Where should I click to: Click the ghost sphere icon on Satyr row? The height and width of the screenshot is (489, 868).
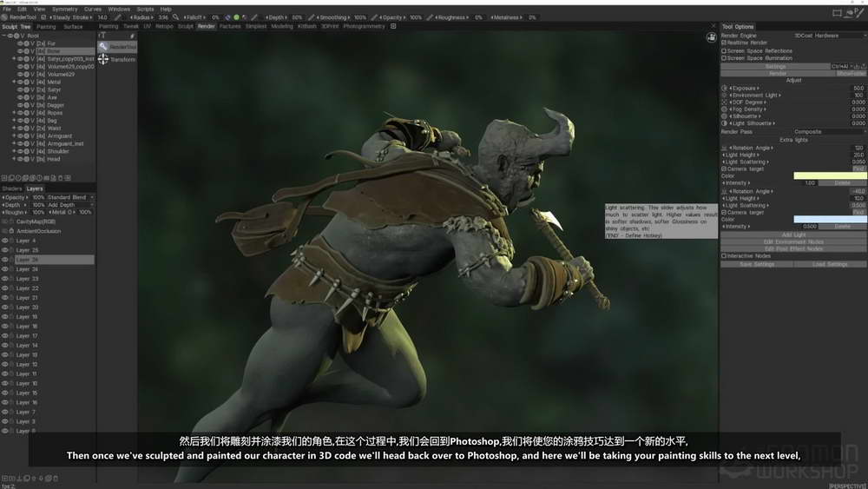pos(26,89)
